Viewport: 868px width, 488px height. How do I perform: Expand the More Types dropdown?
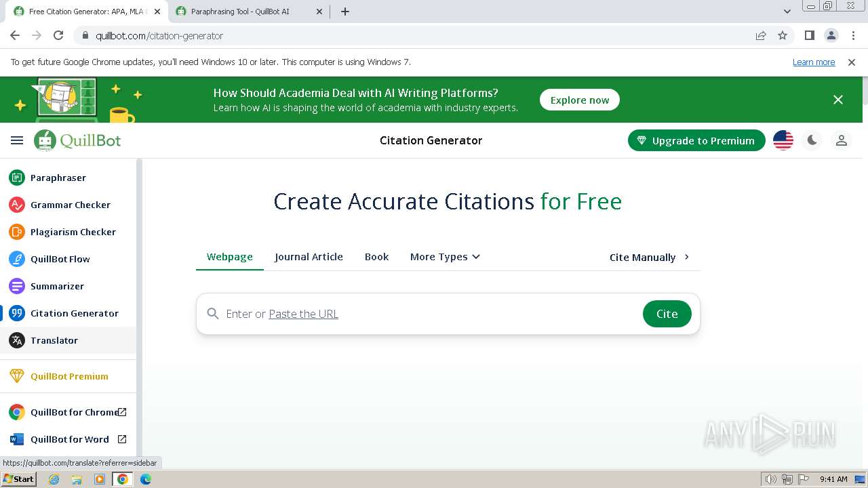[x=445, y=257]
